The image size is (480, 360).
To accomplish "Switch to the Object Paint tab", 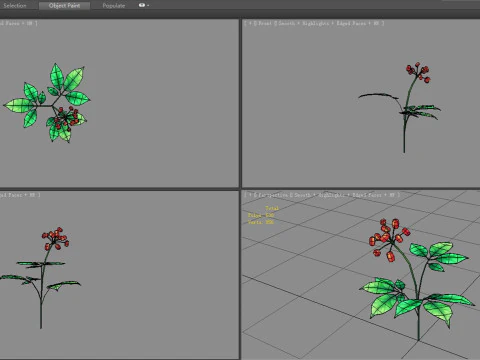I will click(64, 6).
